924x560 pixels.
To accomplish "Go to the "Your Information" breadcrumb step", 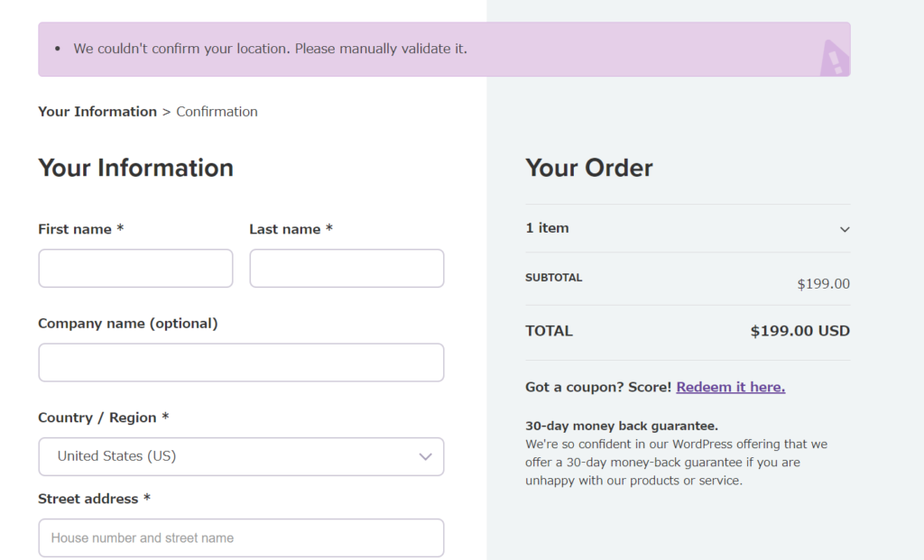I will coord(97,112).
